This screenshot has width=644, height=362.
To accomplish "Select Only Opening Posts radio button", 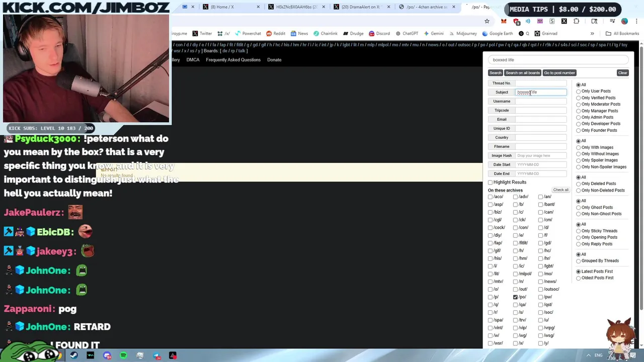I will (x=579, y=237).
